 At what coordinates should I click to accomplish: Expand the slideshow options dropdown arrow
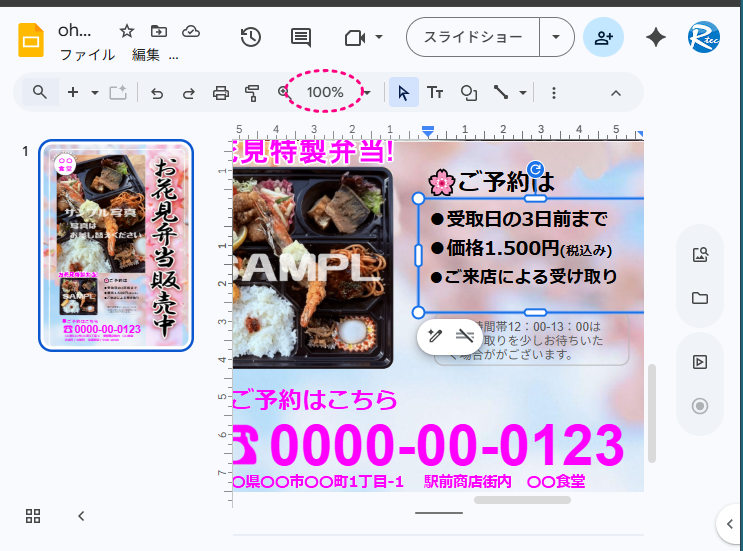[556, 38]
